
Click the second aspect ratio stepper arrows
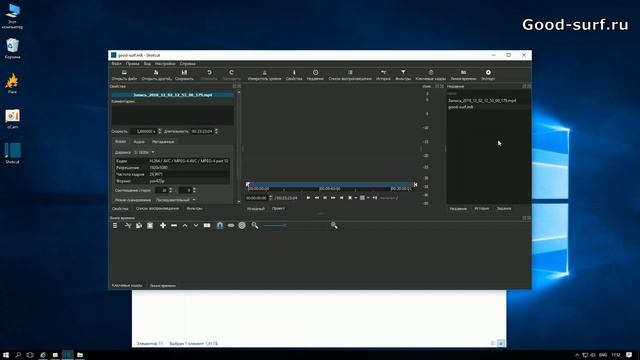pos(194,190)
